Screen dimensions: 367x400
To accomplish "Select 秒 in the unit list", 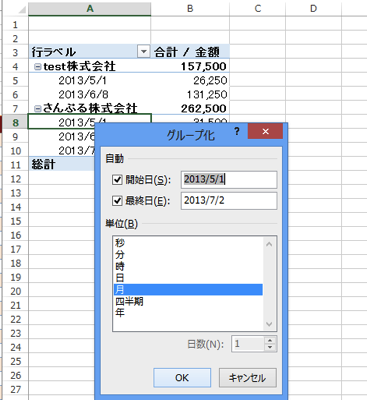I will tap(188, 243).
